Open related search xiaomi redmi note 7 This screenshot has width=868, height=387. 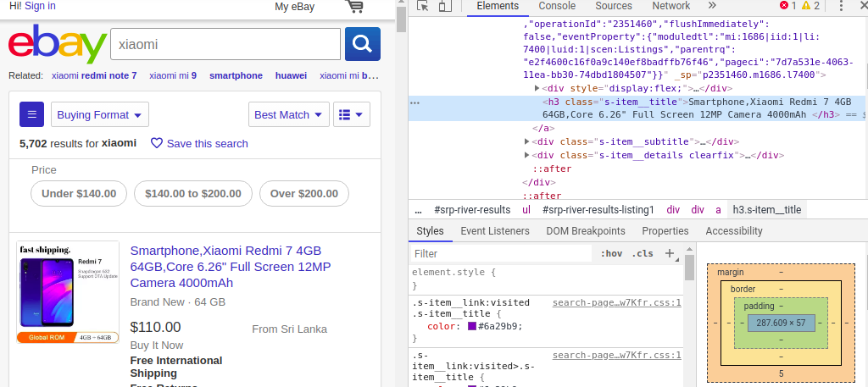coord(94,75)
